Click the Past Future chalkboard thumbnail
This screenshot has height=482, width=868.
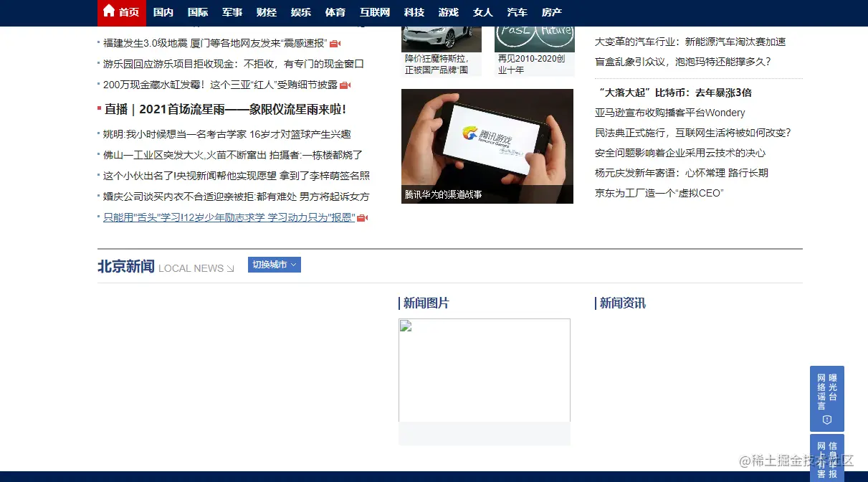coord(535,39)
